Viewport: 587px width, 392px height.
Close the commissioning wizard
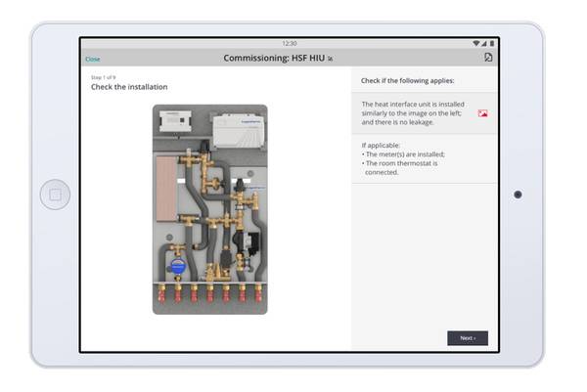(x=92, y=59)
